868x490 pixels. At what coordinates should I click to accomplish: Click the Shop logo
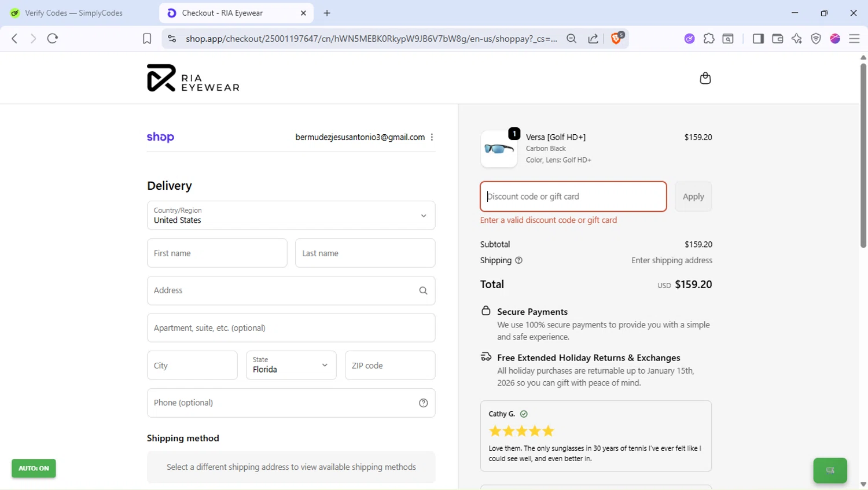pos(160,137)
